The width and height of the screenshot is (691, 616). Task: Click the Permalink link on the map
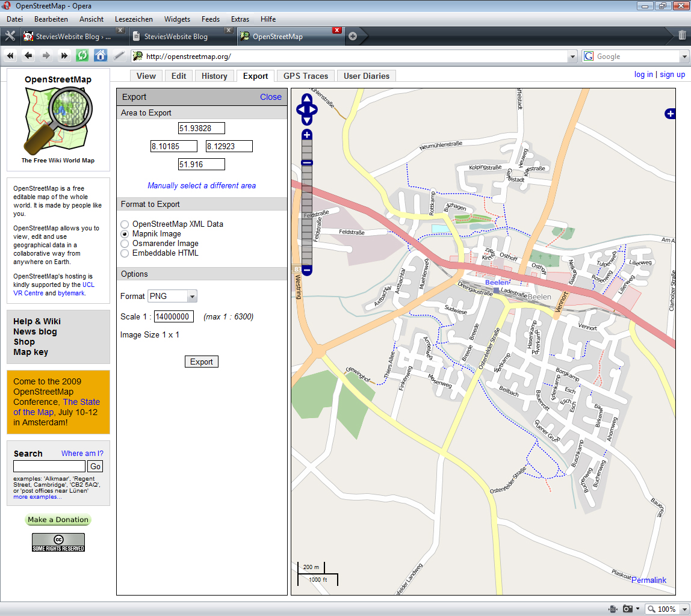pyautogui.click(x=649, y=580)
